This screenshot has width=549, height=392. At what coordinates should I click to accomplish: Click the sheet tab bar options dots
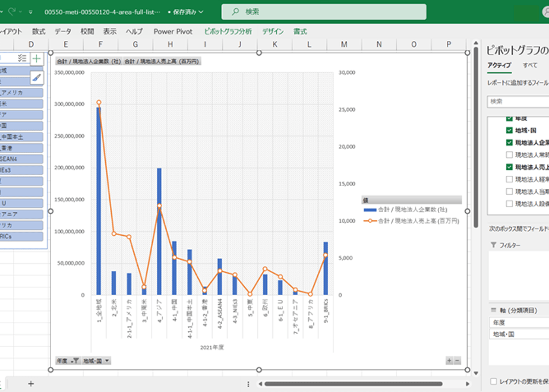248,384
